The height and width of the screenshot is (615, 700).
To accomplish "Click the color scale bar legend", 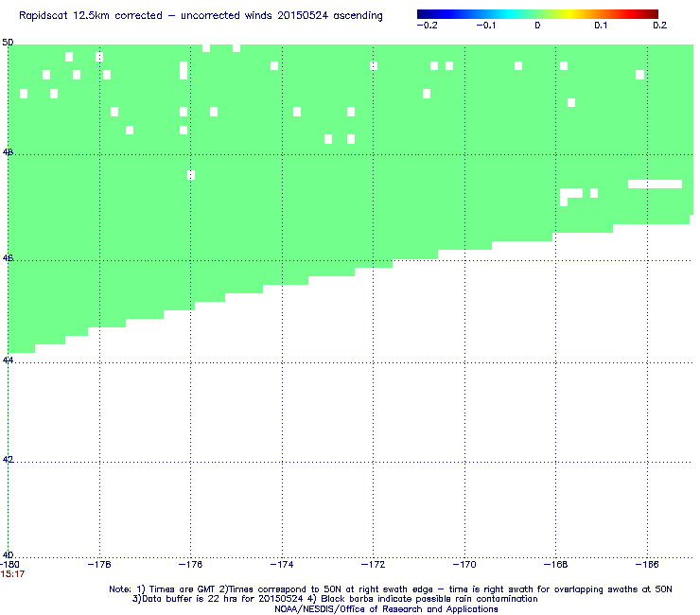I will 537,14.
